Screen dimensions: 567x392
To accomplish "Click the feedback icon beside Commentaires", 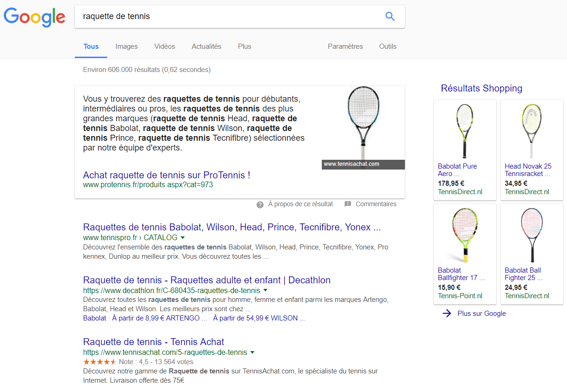I will click(x=348, y=204).
